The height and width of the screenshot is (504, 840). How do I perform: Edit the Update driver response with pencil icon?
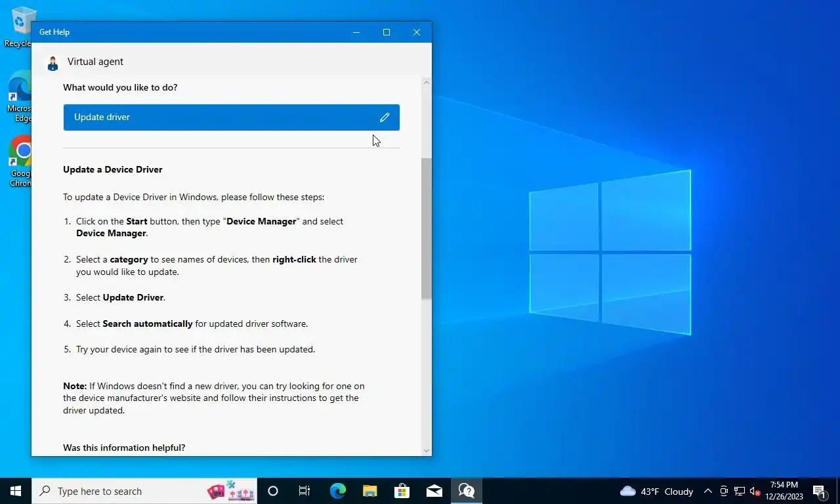385,117
